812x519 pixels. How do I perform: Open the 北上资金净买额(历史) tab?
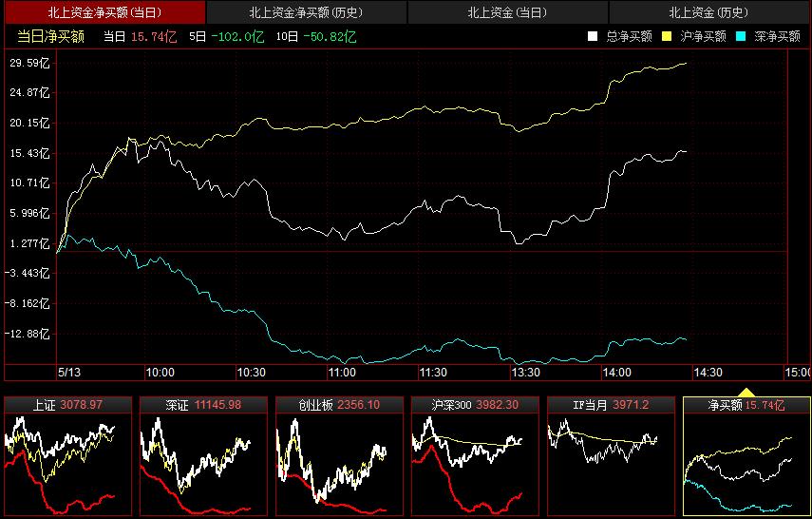(306, 12)
